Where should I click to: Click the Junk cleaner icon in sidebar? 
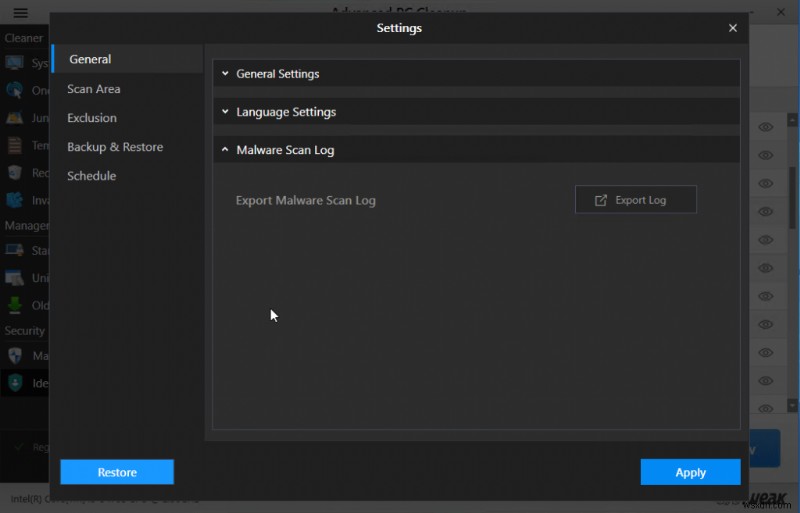click(x=14, y=118)
